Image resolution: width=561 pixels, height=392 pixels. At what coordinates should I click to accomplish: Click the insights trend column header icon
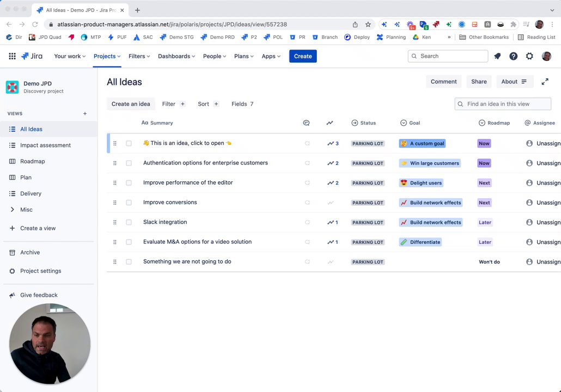[330, 122]
